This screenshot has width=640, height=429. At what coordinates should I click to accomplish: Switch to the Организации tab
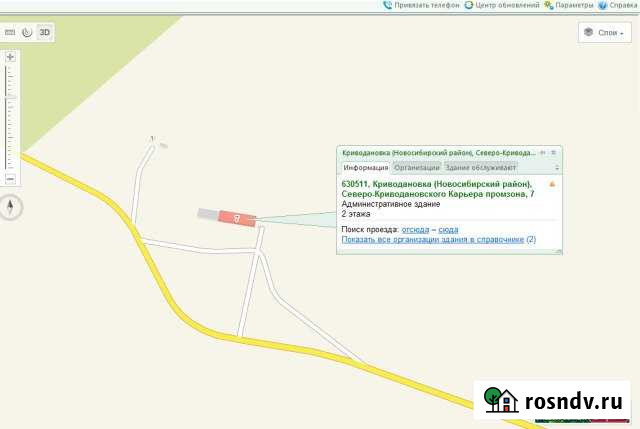pos(416,167)
